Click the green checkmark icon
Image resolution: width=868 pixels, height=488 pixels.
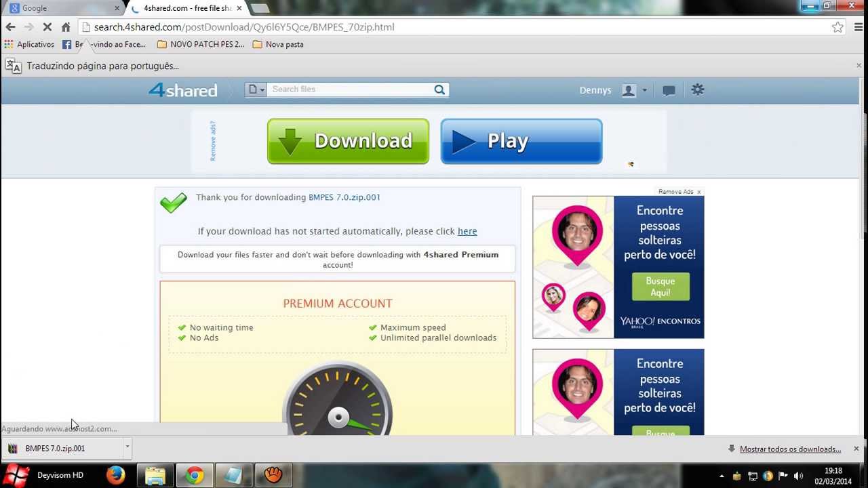174,202
